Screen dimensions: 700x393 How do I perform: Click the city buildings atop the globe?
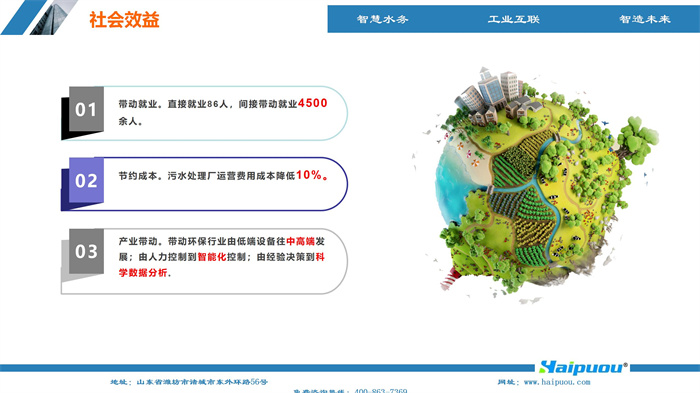[496, 96]
